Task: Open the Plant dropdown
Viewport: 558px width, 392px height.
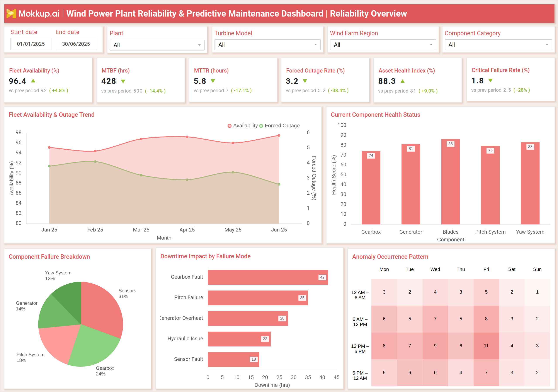Action: 157,45
